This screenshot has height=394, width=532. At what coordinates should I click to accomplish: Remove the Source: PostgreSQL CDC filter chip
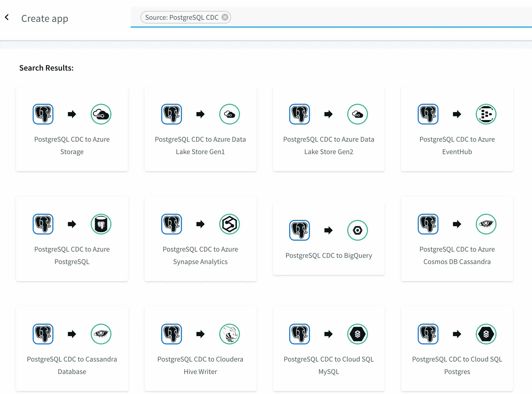click(x=225, y=17)
